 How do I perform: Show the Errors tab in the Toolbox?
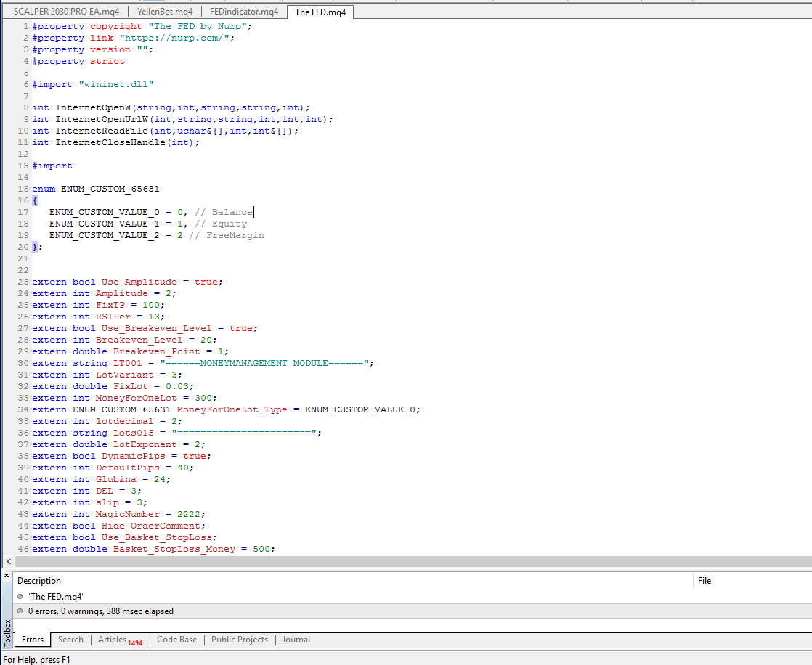click(x=33, y=640)
